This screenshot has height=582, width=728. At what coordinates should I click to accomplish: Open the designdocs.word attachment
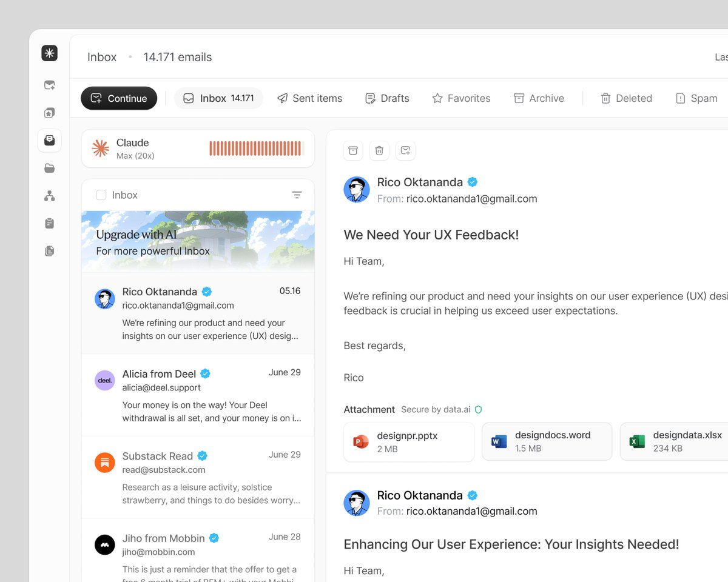(547, 442)
